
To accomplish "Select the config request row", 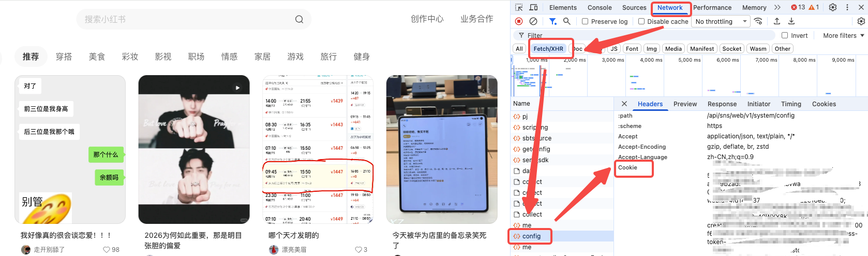I will click(x=562, y=236).
